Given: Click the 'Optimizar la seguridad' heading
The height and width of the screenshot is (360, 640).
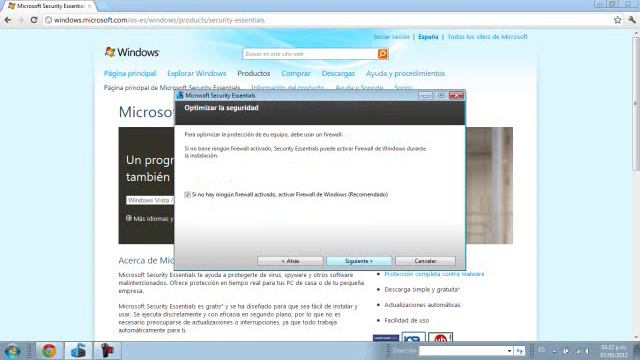Looking at the screenshot, I should (x=221, y=108).
